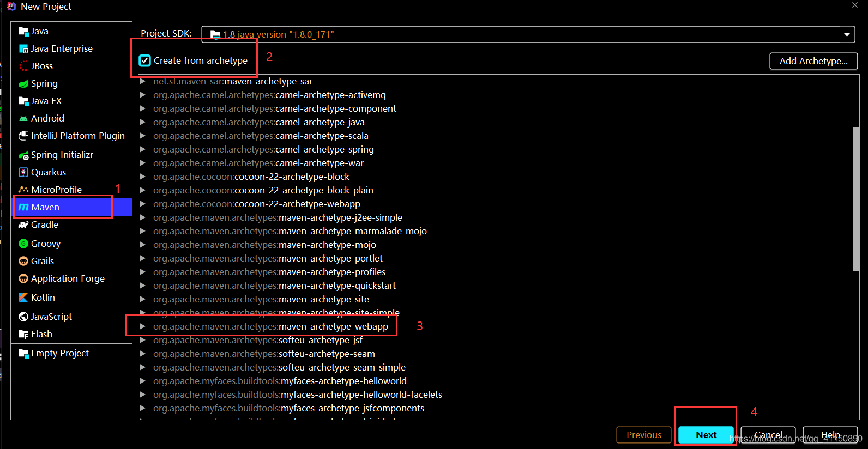Viewport: 868px width, 449px height.
Task: Open the Project SDK dropdown arrow
Action: click(847, 34)
